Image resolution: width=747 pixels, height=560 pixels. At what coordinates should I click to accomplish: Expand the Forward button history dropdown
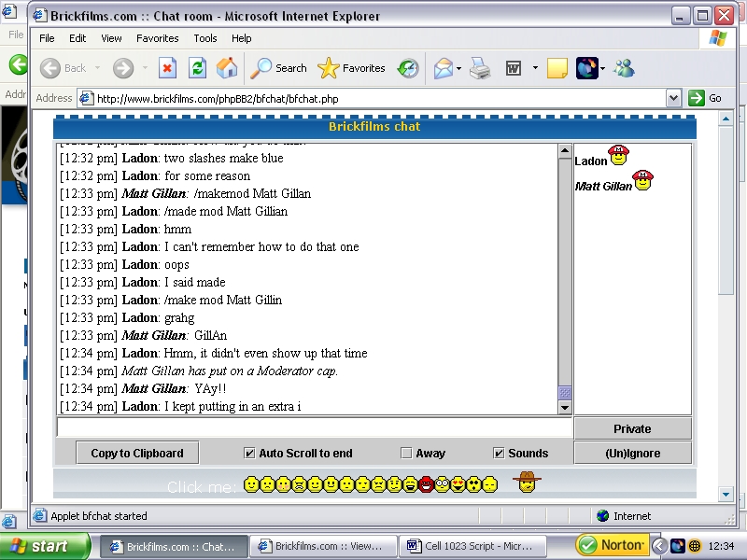click(x=145, y=68)
